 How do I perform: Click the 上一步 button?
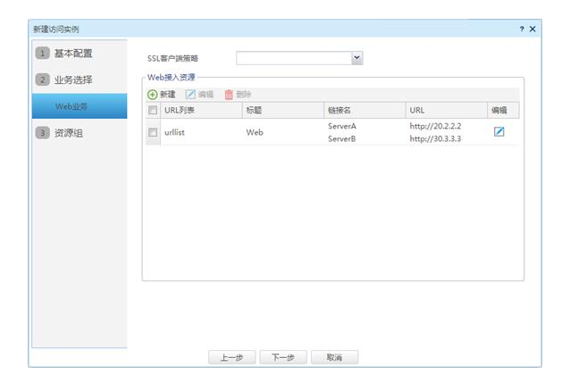click(x=232, y=357)
